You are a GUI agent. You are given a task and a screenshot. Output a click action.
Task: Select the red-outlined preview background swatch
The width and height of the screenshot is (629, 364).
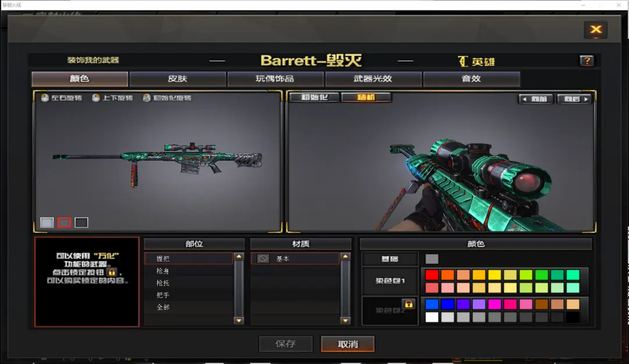pos(64,222)
